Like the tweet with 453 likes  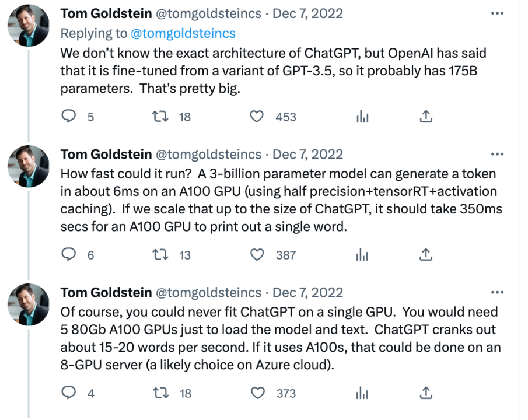(x=257, y=117)
